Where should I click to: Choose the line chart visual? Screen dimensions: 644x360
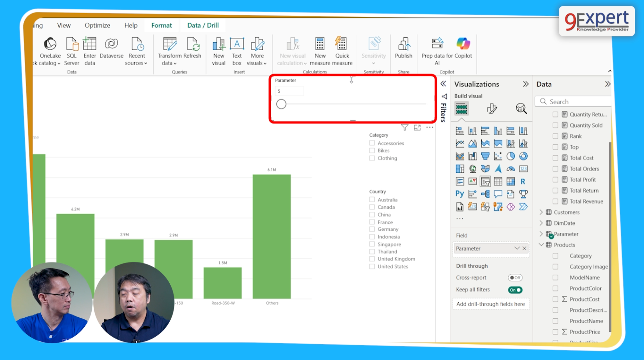(x=460, y=143)
